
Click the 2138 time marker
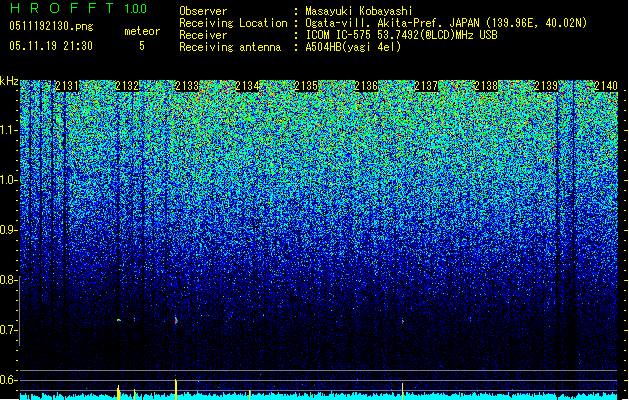pyautogui.click(x=486, y=86)
